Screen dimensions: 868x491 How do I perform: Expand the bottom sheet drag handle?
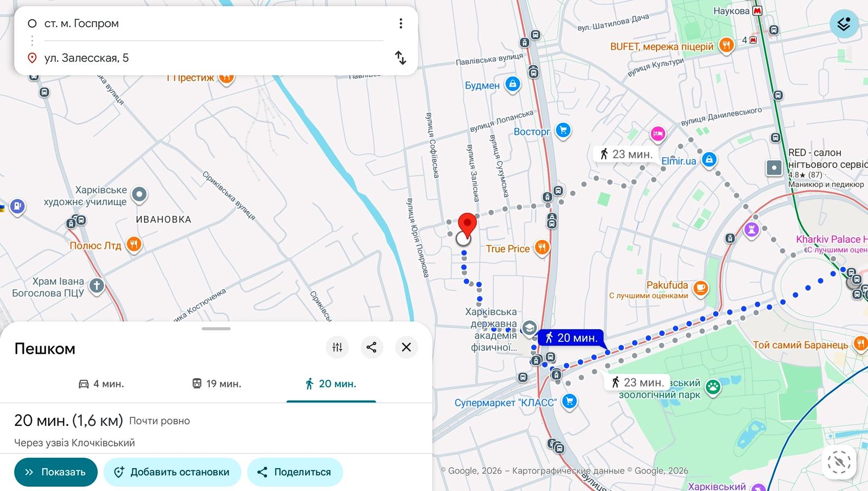[x=216, y=328]
